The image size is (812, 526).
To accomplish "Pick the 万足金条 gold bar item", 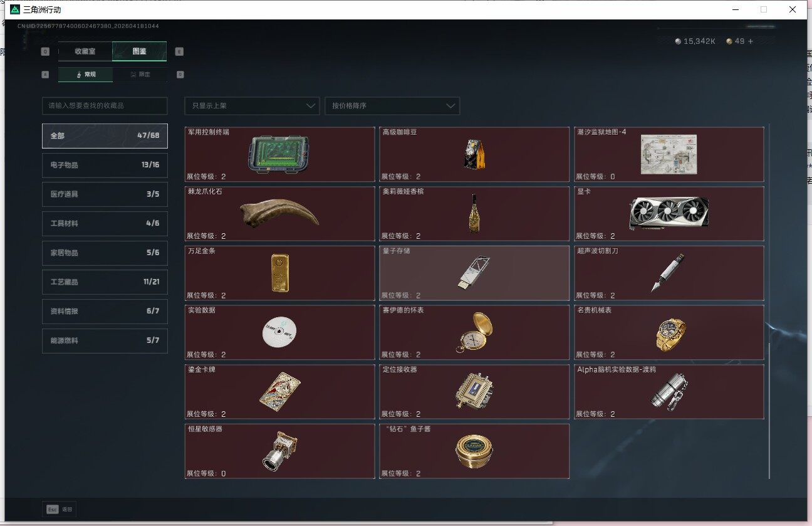I will click(279, 273).
